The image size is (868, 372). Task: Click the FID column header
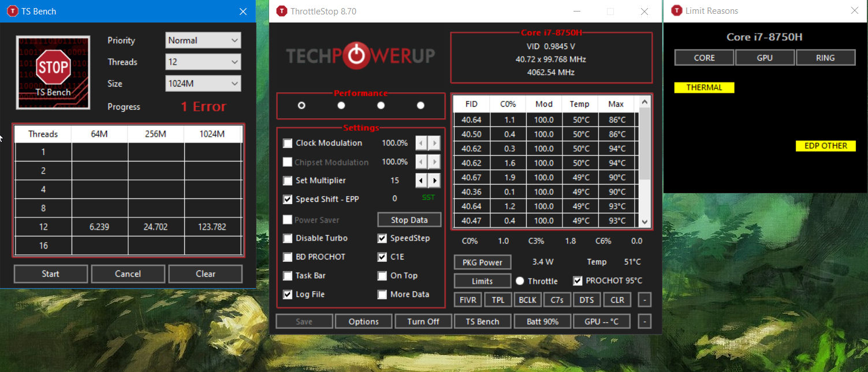[x=472, y=104]
